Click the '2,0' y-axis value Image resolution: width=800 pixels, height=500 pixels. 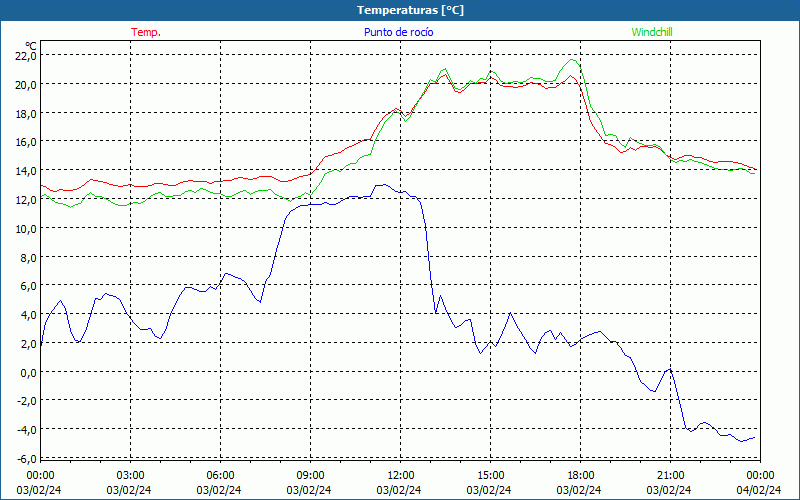pos(29,343)
